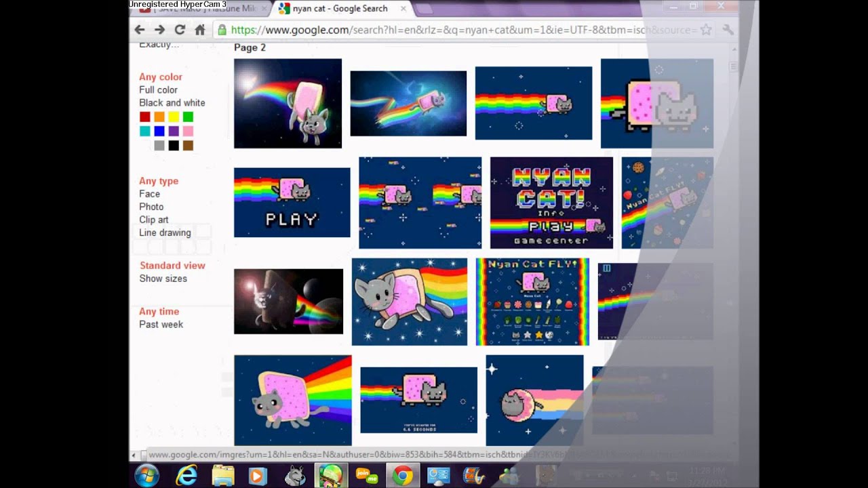Limit results to Past week
This screenshot has width=868, height=488.
click(161, 325)
